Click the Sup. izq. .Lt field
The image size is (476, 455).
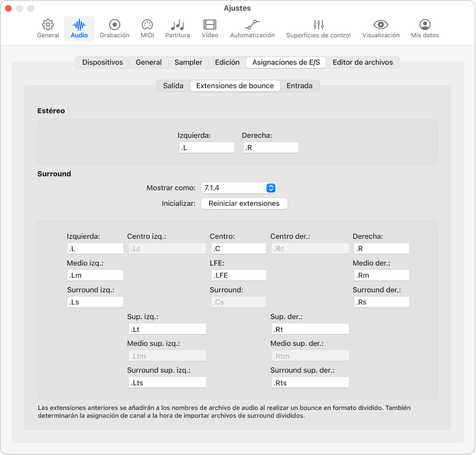(167, 329)
